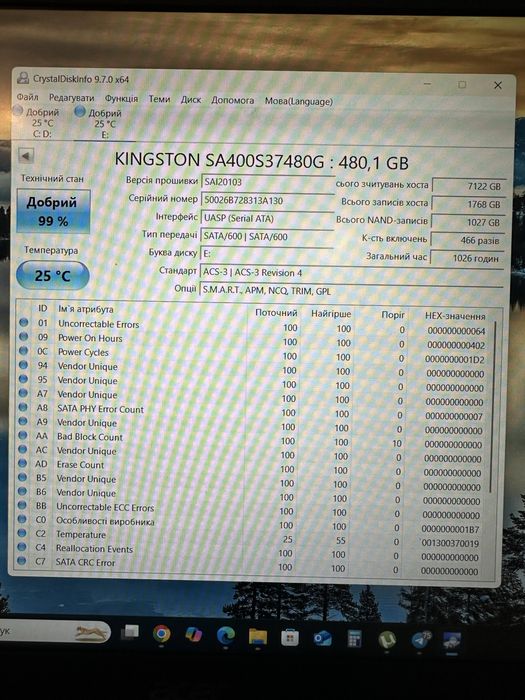Open the Диск menu

click(x=191, y=100)
